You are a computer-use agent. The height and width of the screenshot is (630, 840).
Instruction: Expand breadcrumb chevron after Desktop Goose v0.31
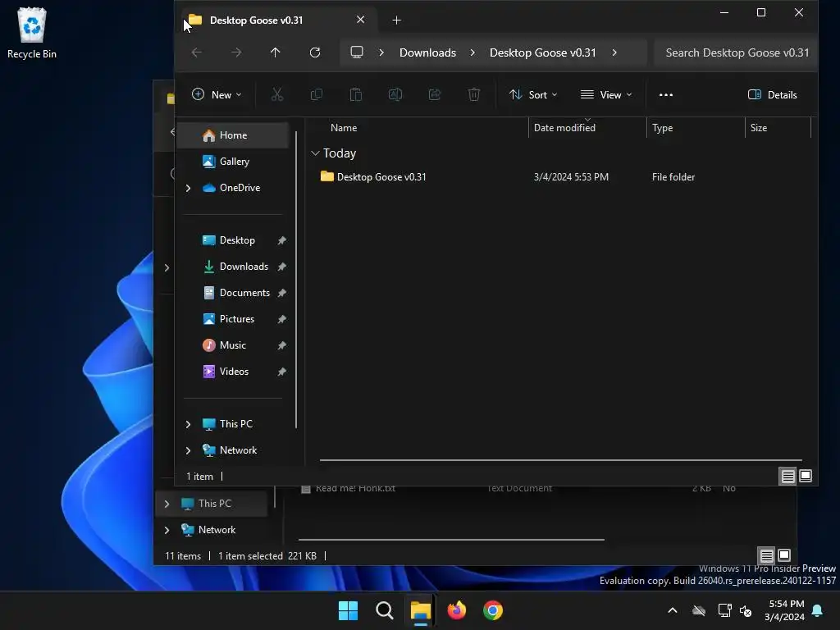coord(614,52)
